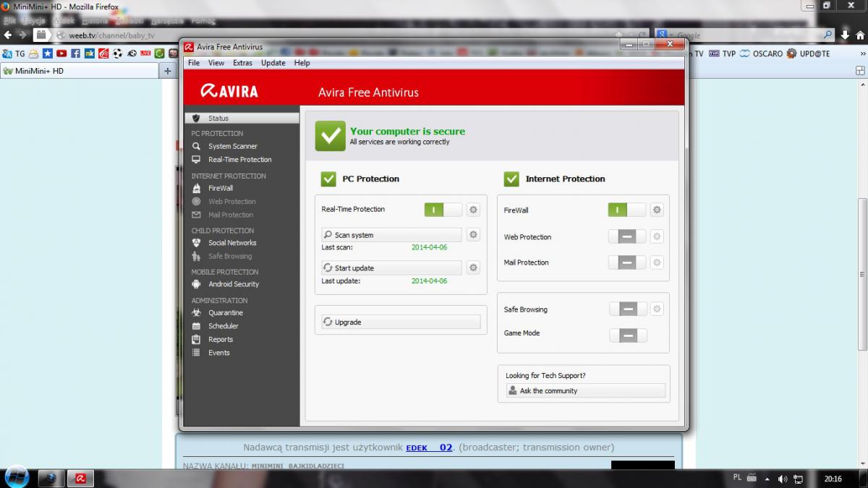Toggle the Mail Protection switch
This screenshot has height=488, width=868.
click(x=627, y=262)
